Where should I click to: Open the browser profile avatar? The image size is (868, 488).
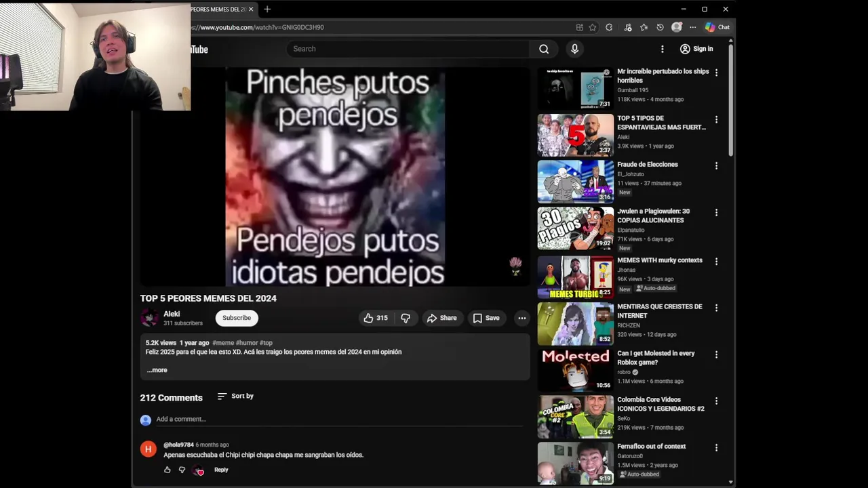tap(676, 27)
